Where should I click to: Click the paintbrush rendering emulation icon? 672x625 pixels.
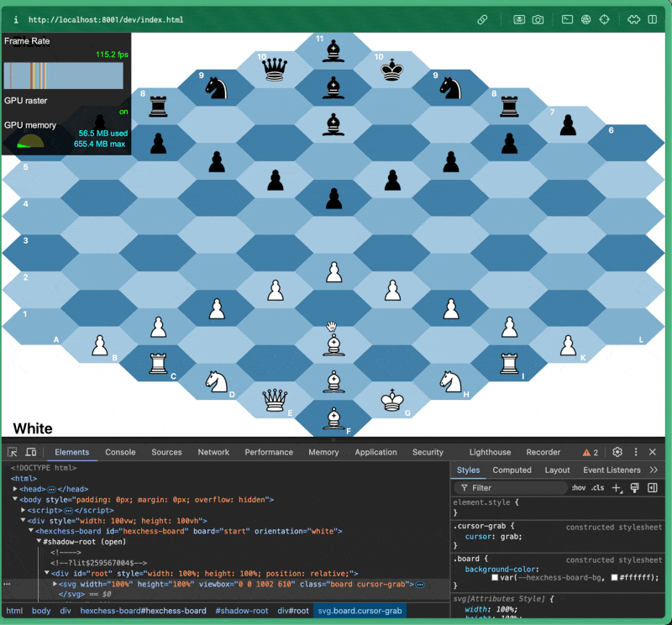(x=635, y=488)
